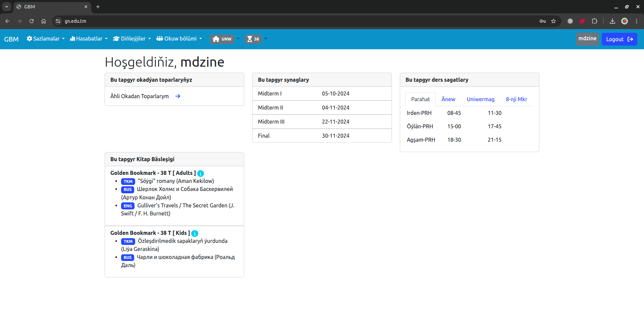Click the info icon beside Kids bookmark
Screen dimensions: 644x330
[195, 233]
